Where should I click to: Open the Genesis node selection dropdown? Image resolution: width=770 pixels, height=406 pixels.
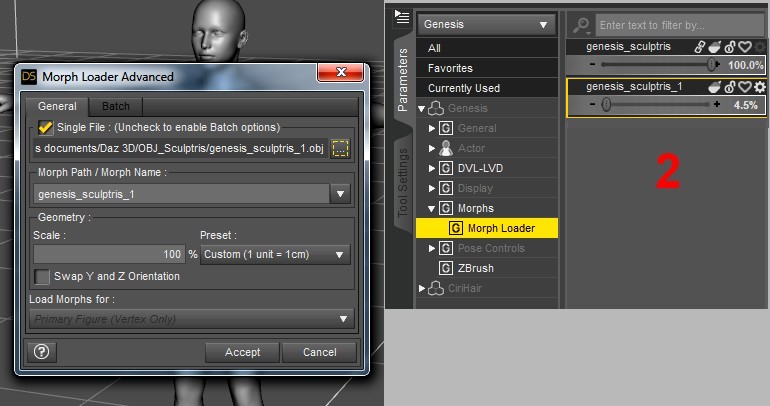pyautogui.click(x=486, y=24)
